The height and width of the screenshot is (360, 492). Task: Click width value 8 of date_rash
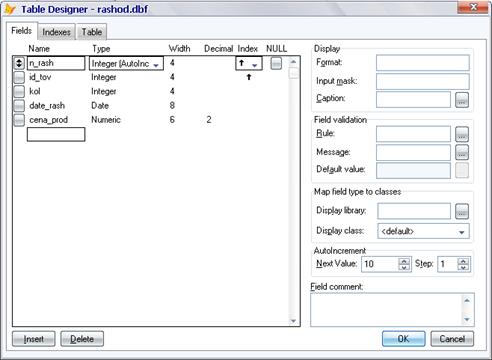pos(172,106)
